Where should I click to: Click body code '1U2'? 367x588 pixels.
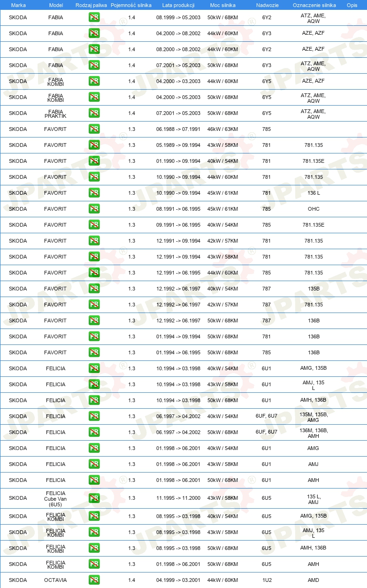pos(267,580)
